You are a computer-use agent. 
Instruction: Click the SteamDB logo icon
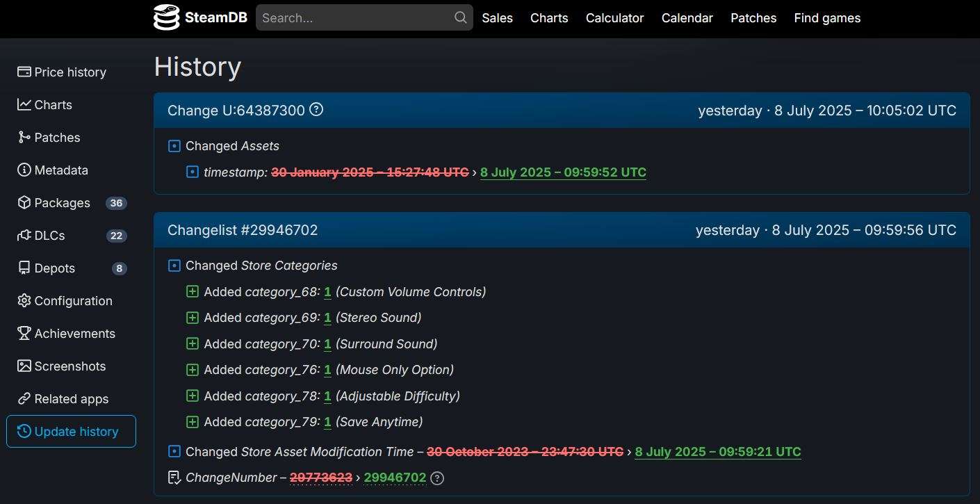(166, 18)
